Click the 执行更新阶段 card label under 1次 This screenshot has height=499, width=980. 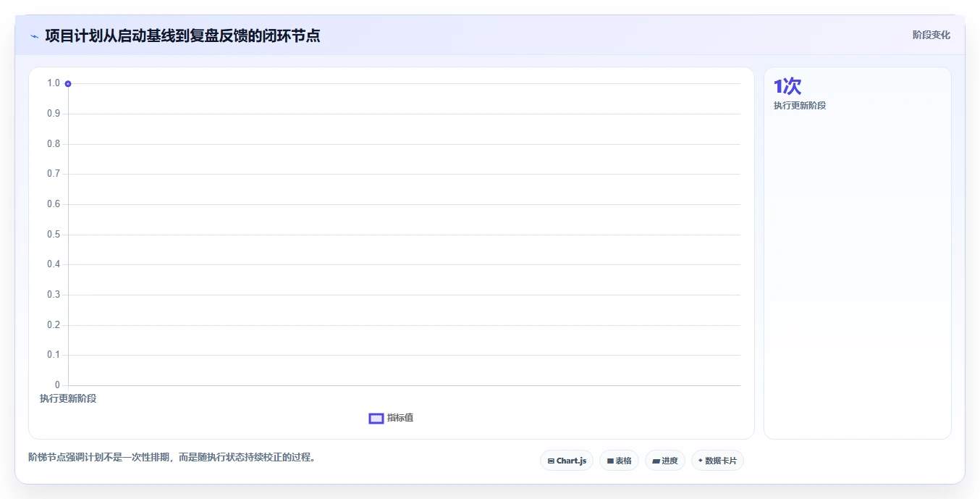coord(800,106)
